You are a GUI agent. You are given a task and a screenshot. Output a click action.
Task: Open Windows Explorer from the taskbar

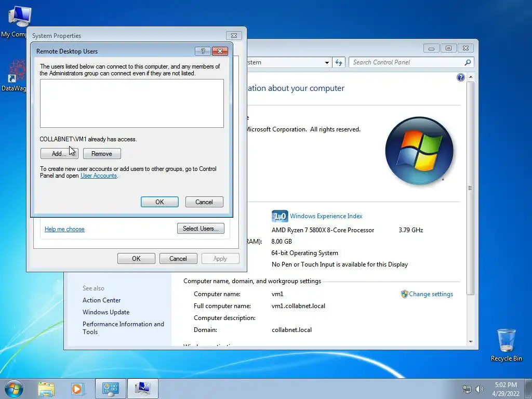coord(46,389)
